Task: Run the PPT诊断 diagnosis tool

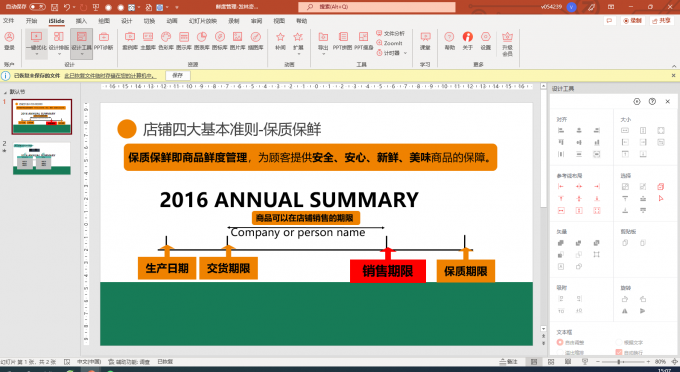Action: [103, 41]
